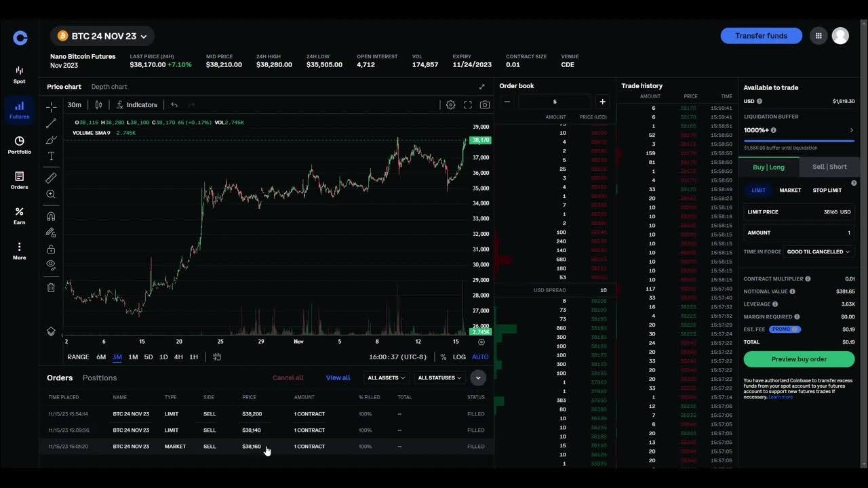Select the Buy | Long tab
Screen dimensions: 868x488
[x=769, y=167]
